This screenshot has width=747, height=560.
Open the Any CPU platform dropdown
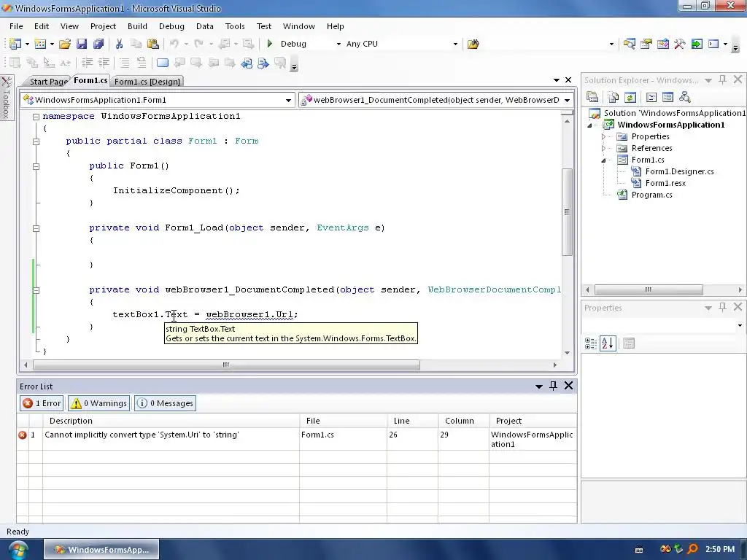[455, 44]
